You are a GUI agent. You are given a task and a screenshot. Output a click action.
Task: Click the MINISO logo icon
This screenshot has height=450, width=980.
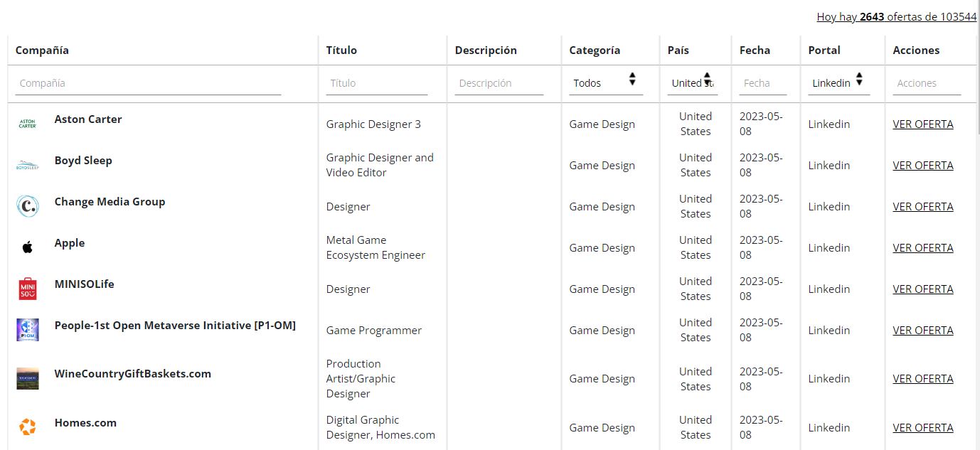click(x=27, y=289)
